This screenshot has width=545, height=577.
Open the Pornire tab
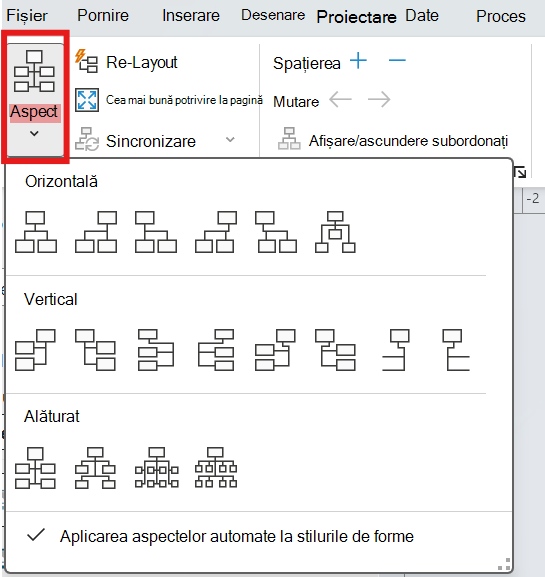(x=103, y=15)
